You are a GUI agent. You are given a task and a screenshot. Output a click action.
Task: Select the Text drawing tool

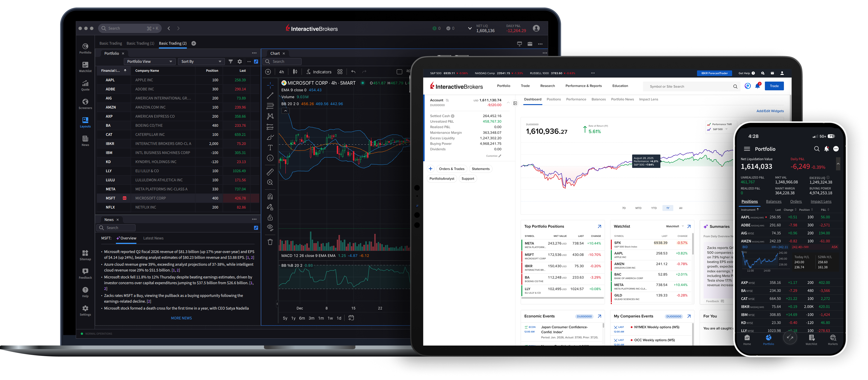[270, 148]
